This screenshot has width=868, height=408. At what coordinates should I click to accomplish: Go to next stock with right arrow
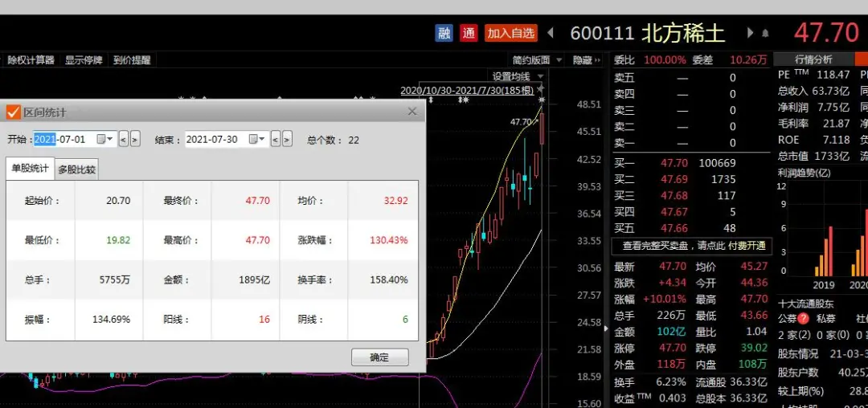click(750, 33)
